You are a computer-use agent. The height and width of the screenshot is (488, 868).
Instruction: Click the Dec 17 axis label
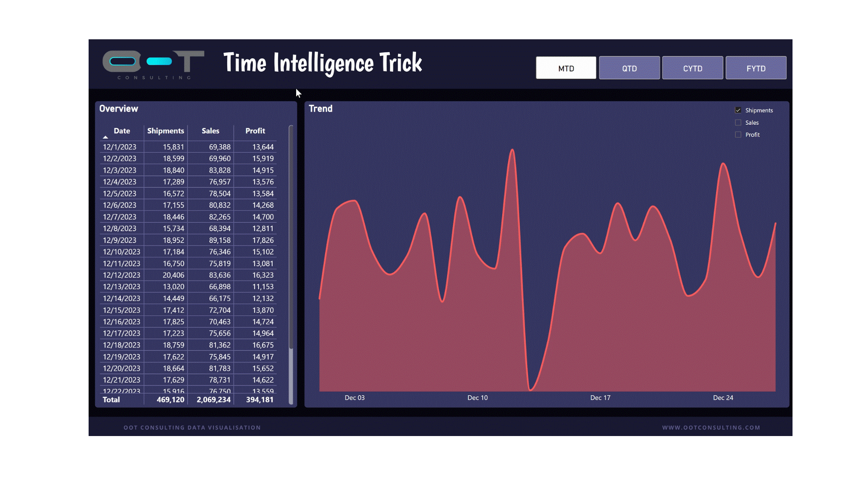pyautogui.click(x=600, y=398)
